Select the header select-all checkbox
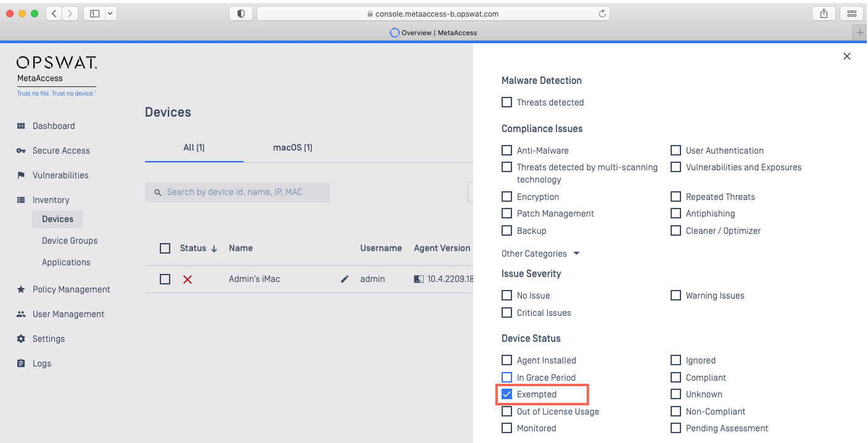The width and height of the screenshot is (868, 443). click(x=165, y=248)
